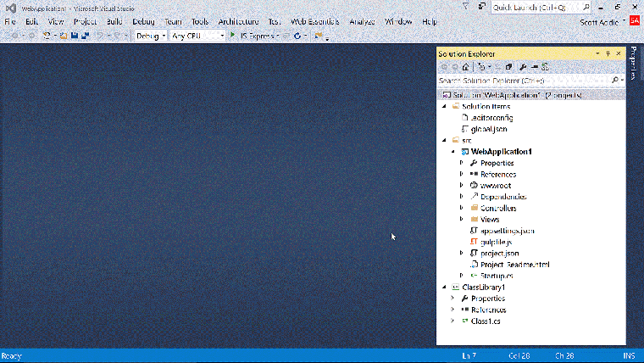644x363 pixels.
Task: Expand the wwwroot node
Action: [462, 186]
